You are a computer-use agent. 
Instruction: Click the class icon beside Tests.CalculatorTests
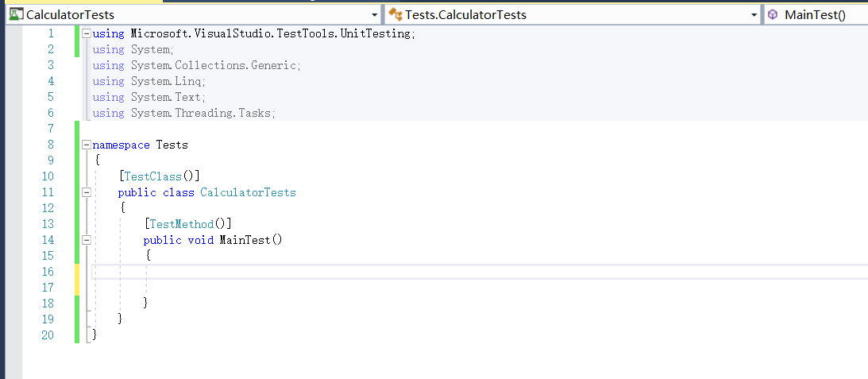tap(394, 14)
